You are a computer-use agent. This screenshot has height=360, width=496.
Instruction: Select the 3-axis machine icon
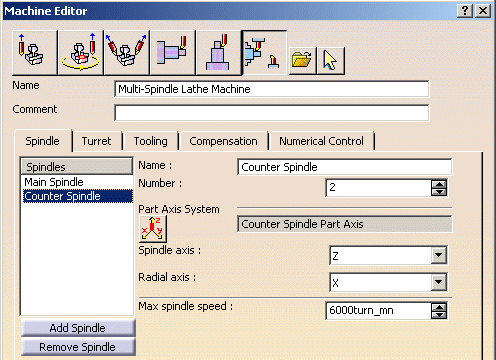[35, 52]
